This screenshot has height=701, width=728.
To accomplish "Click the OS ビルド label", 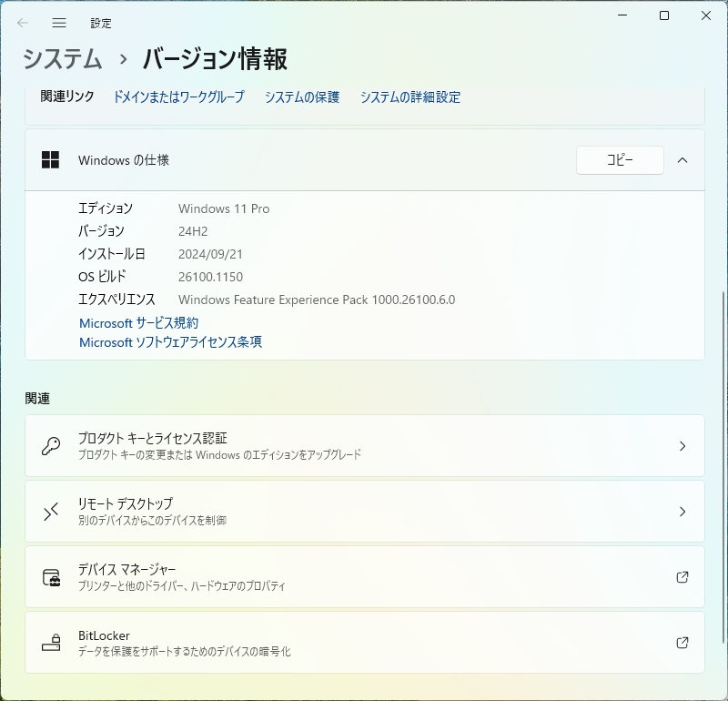I will pos(102,277).
